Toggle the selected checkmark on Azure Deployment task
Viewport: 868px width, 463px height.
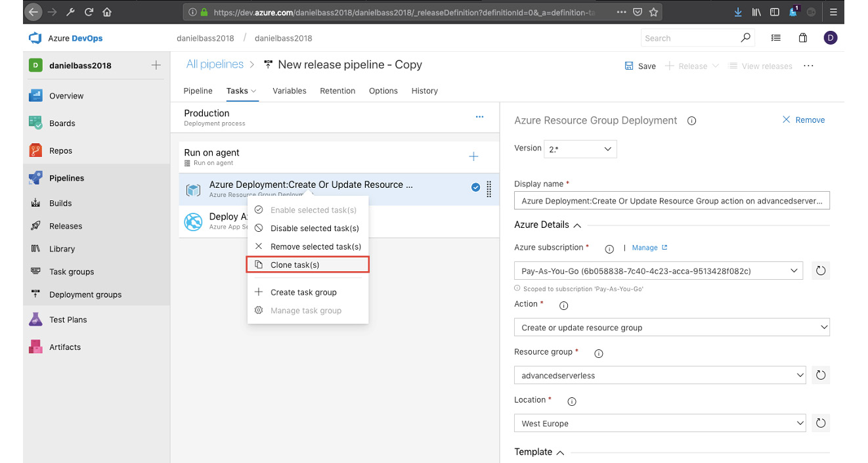[x=475, y=188]
